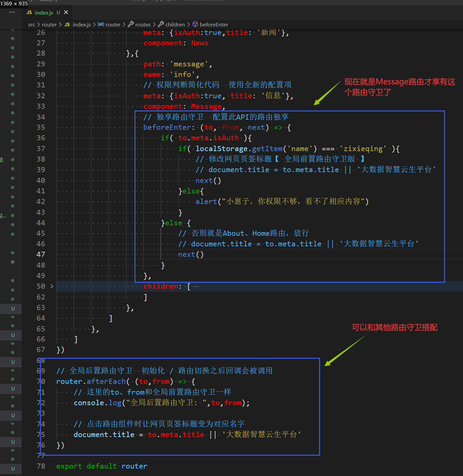
Task: Click line number 70 in the gutter
Action: pyautogui.click(x=41, y=381)
